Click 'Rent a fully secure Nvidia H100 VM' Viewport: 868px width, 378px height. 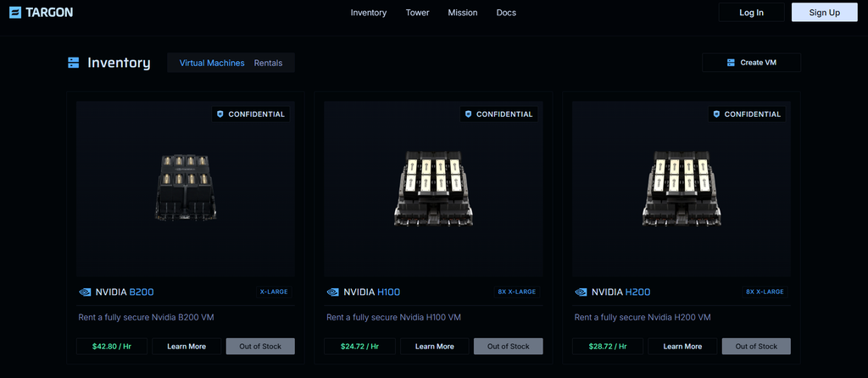pos(393,318)
